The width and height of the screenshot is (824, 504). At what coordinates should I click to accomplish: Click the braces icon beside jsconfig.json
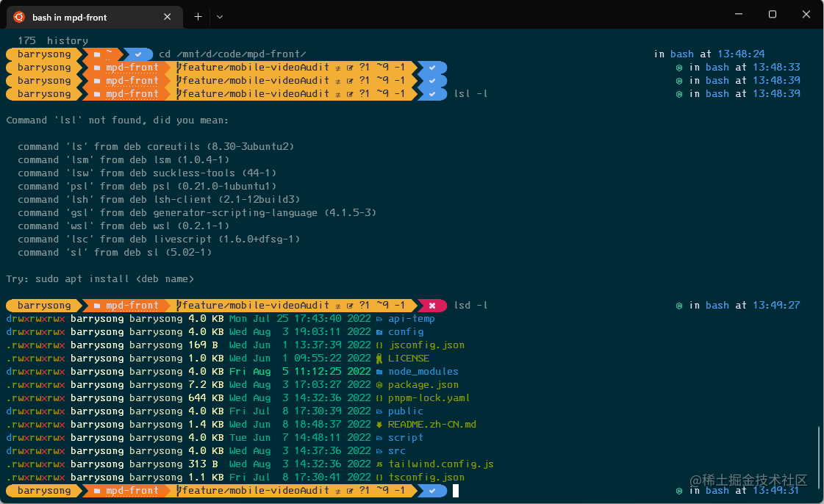tap(379, 345)
